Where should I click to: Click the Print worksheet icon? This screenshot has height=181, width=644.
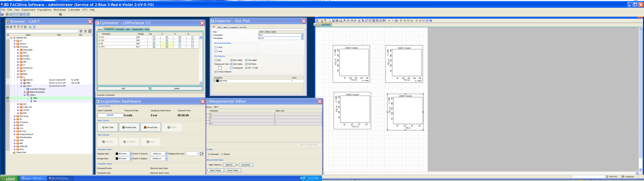[322, 20]
